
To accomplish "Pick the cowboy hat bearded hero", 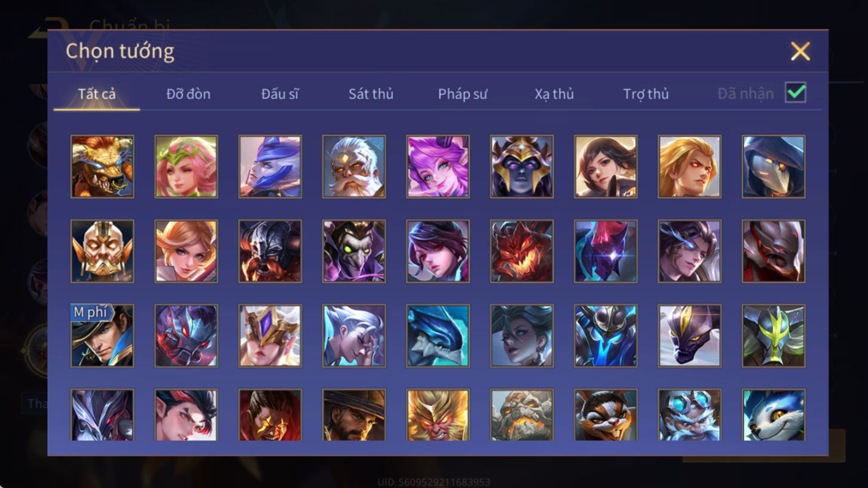I will click(354, 415).
